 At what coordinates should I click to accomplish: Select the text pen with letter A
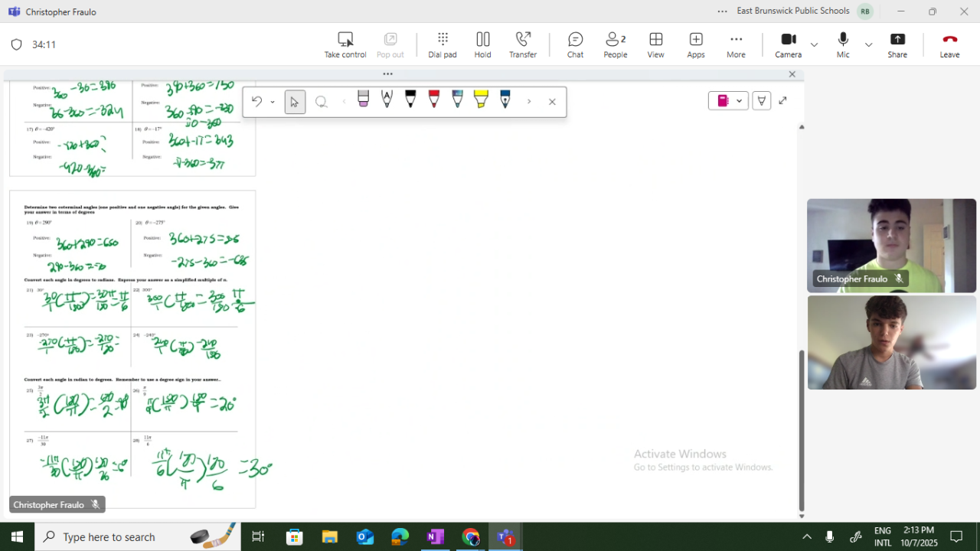[x=387, y=99]
